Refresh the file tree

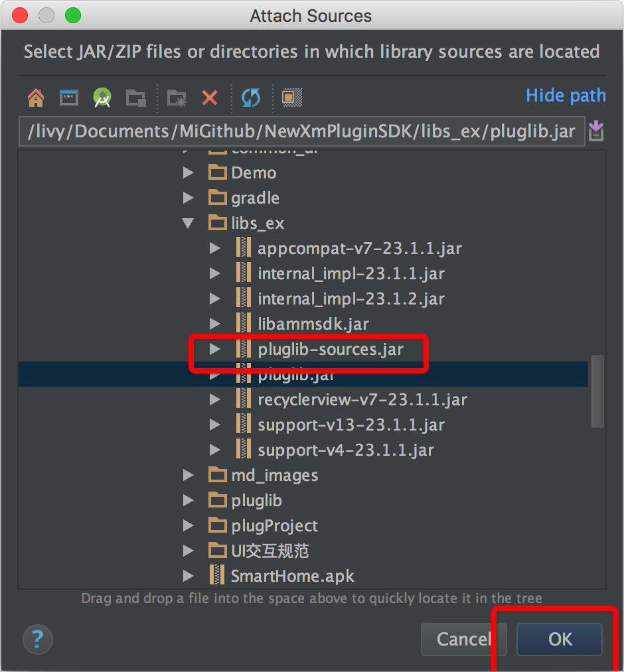250,98
